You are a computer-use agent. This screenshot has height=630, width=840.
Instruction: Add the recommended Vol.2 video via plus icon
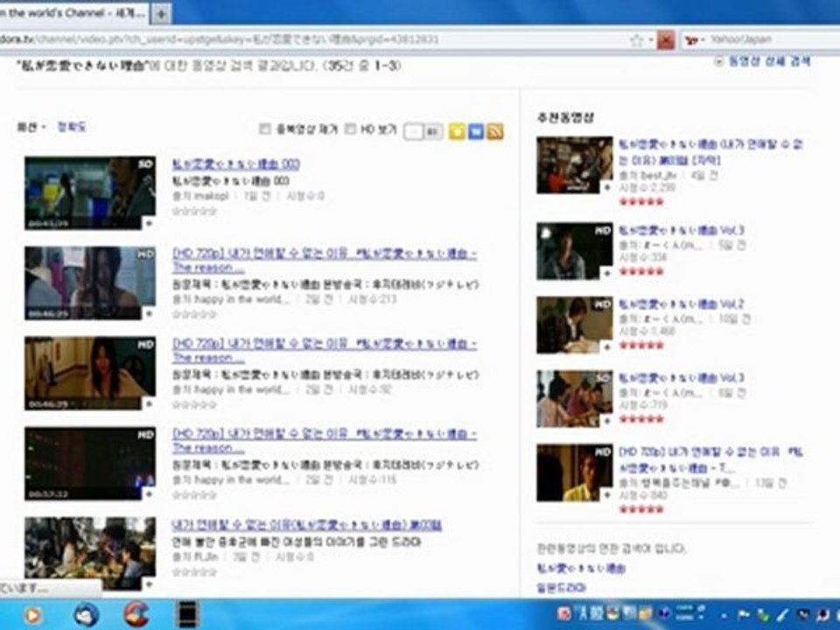coord(606,347)
